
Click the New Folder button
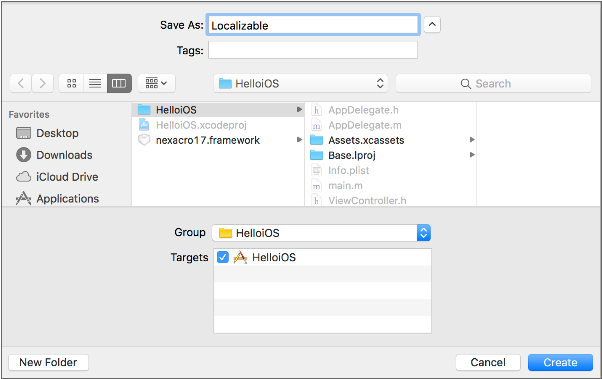[x=48, y=362]
